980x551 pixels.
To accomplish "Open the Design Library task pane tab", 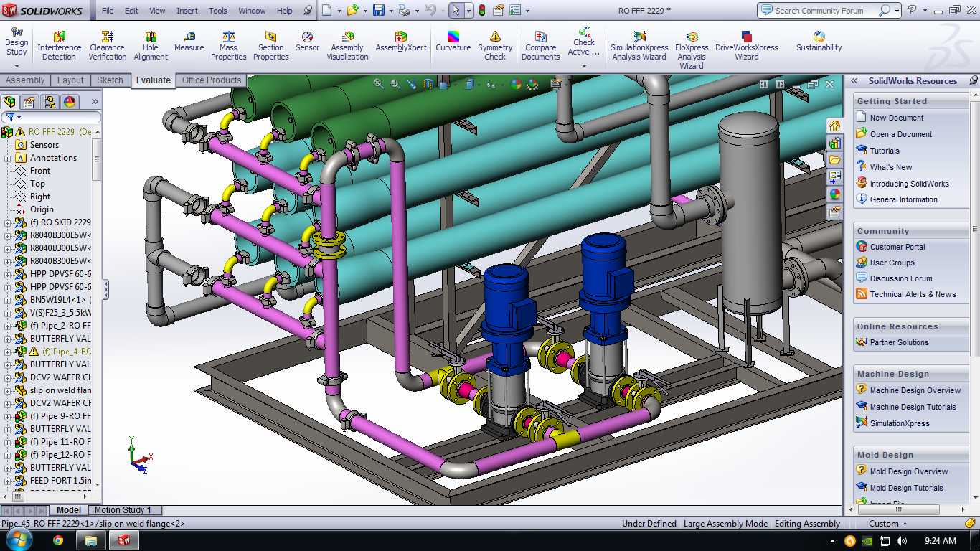I will click(834, 142).
